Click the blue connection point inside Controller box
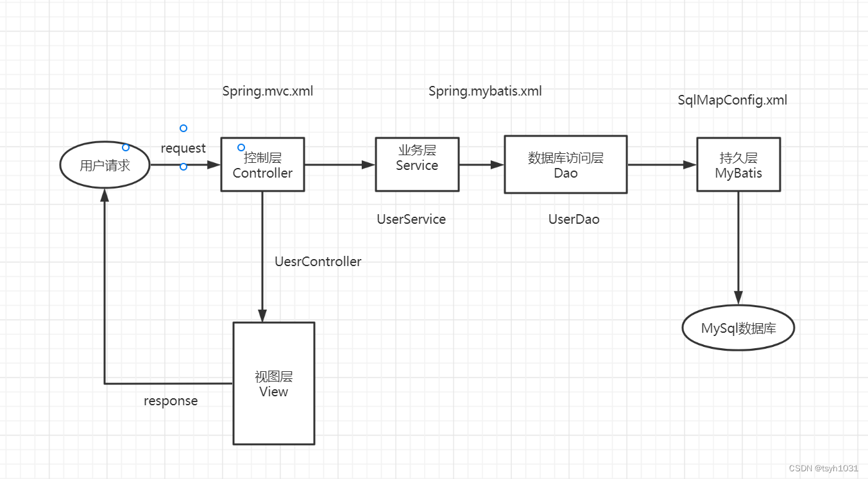 tap(241, 147)
